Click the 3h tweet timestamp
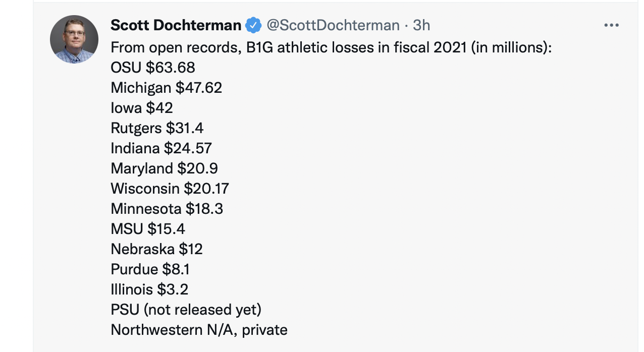The width and height of the screenshot is (644, 352). (x=421, y=25)
